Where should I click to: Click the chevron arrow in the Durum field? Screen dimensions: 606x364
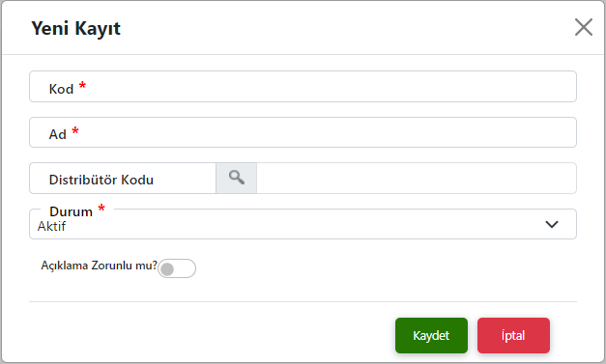552,224
